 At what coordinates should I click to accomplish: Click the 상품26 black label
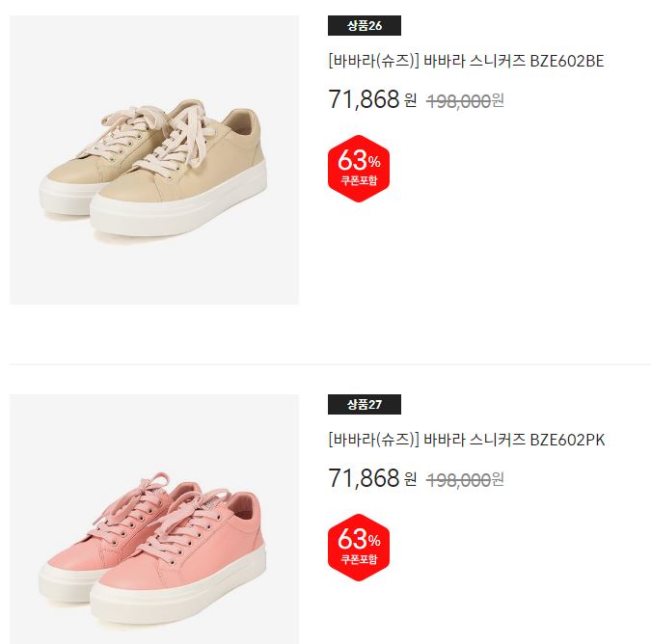[x=365, y=26]
